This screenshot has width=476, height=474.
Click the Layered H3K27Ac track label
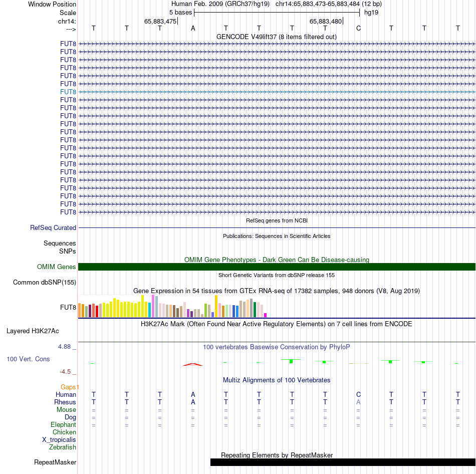click(x=33, y=331)
